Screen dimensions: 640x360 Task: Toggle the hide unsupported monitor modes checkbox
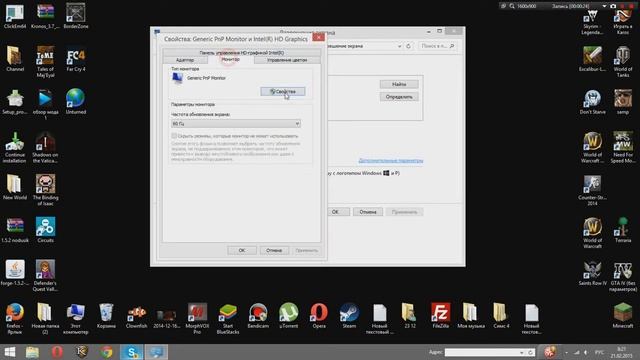coord(174,136)
